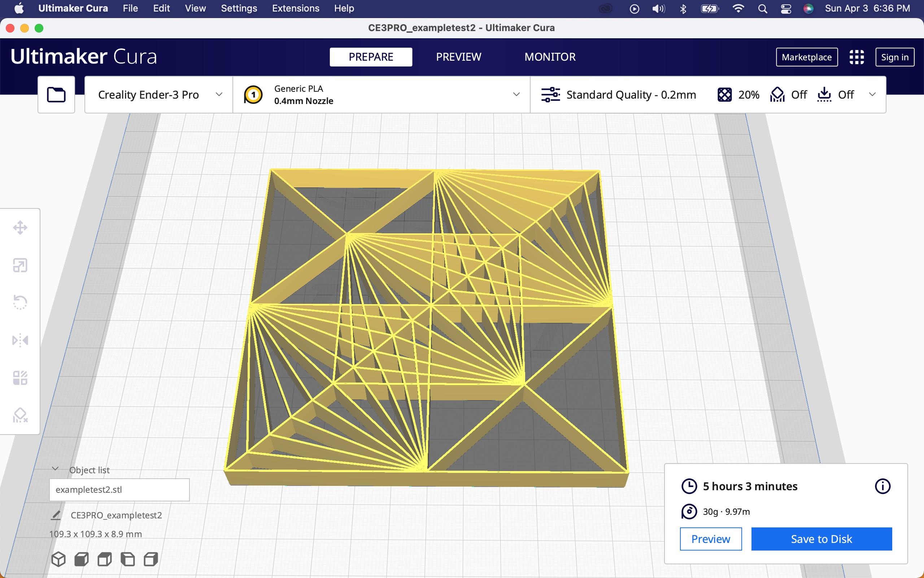This screenshot has width=924, height=578.
Task: Switch to front view cube icon
Action: [81, 559]
